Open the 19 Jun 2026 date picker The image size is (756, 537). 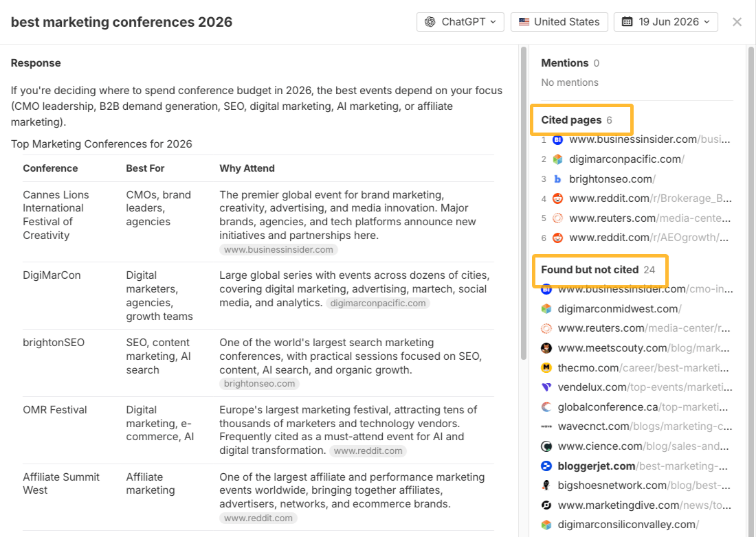tap(665, 22)
